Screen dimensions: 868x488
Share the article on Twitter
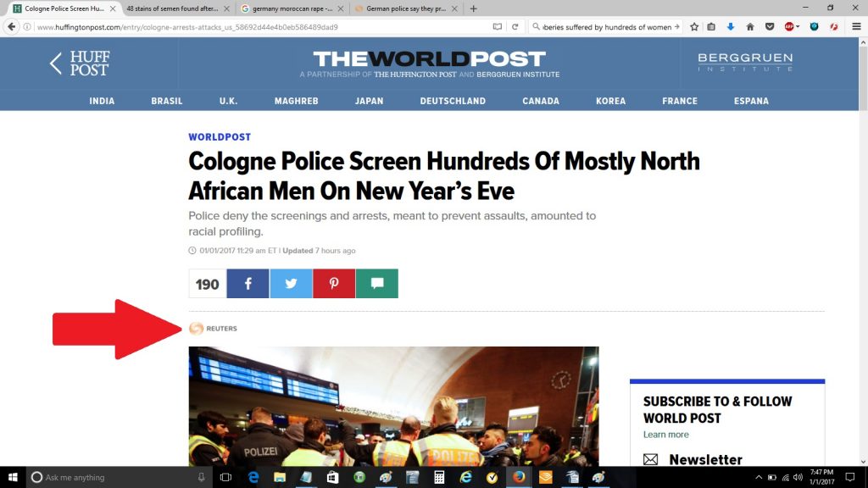coord(292,284)
